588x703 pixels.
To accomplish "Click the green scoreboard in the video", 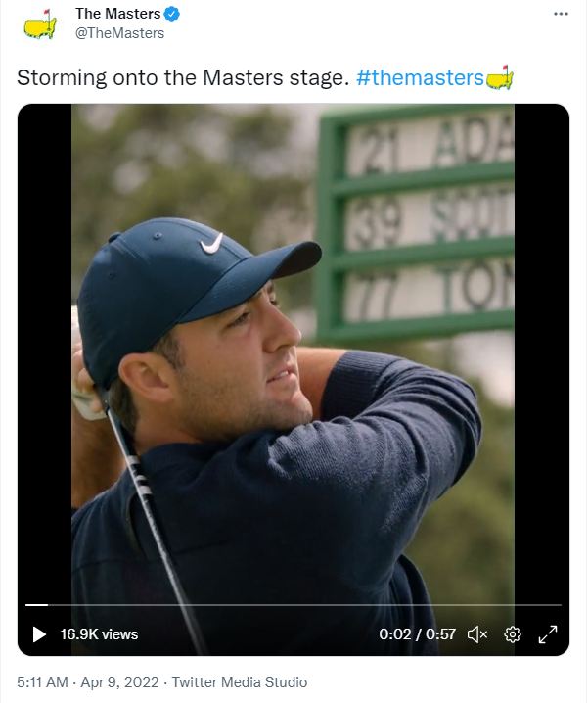I will 421,225.
